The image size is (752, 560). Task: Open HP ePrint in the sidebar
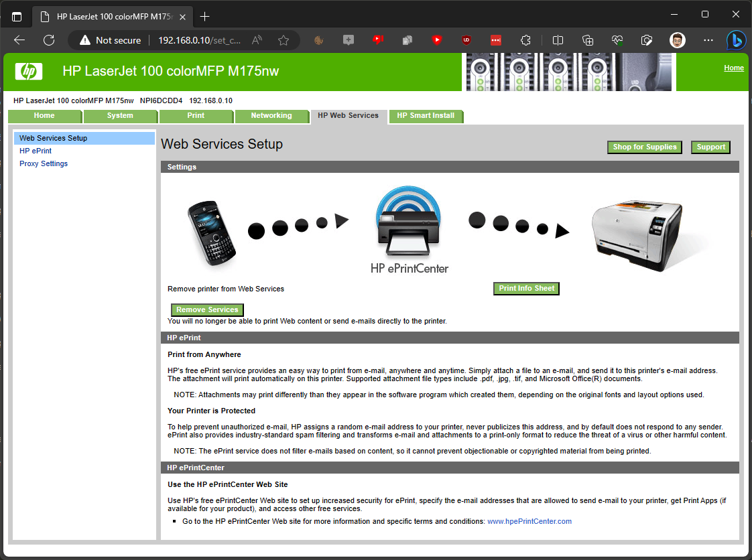point(36,151)
